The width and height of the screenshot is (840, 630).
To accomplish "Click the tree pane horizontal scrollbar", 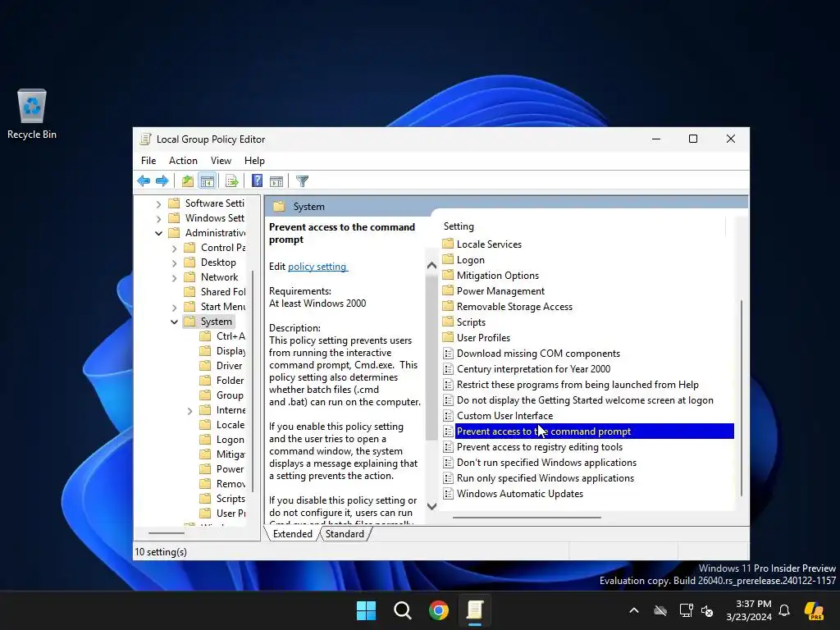I will [166, 533].
